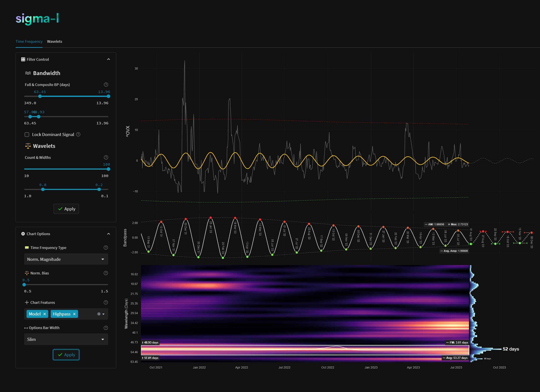Collapse the Chart Options panel
Image resolution: width=540 pixels, height=392 pixels.
[109, 234]
